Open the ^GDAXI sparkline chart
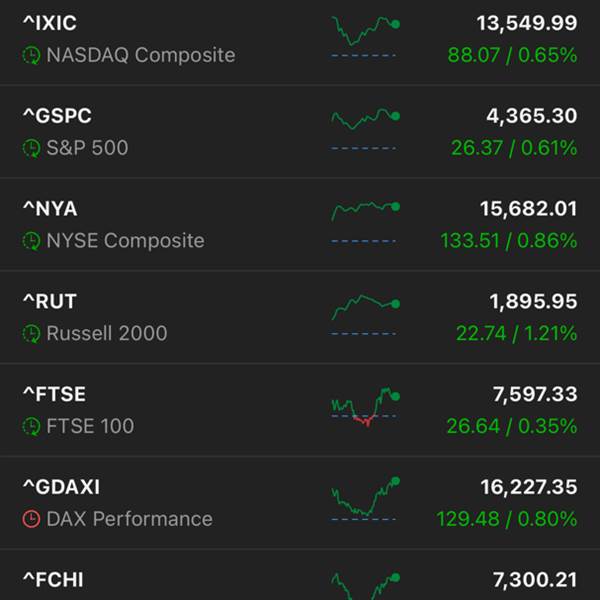The width and height of the screenshot is (600, 600). 365,500
